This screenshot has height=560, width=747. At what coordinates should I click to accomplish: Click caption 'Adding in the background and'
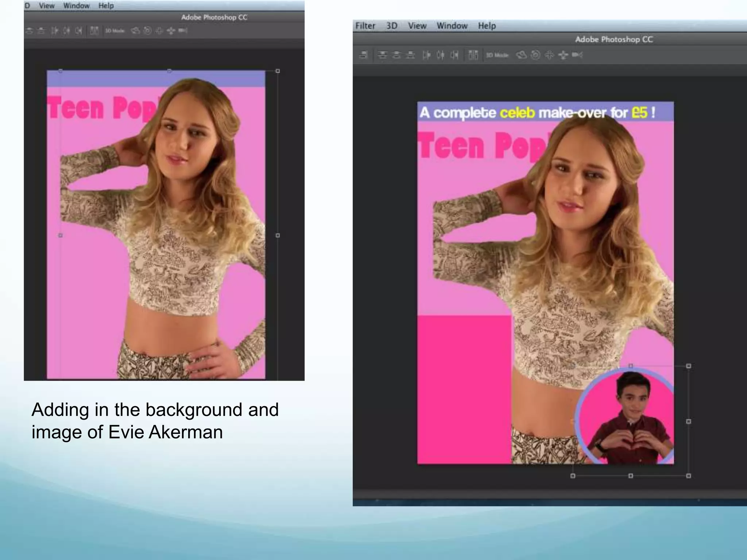[155, 409]
